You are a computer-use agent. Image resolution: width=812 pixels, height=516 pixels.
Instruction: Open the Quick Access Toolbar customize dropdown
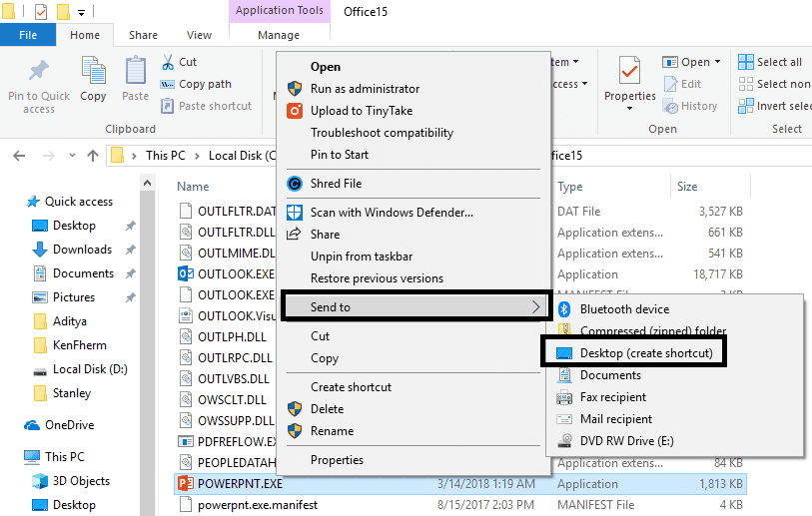click(81, 12)
